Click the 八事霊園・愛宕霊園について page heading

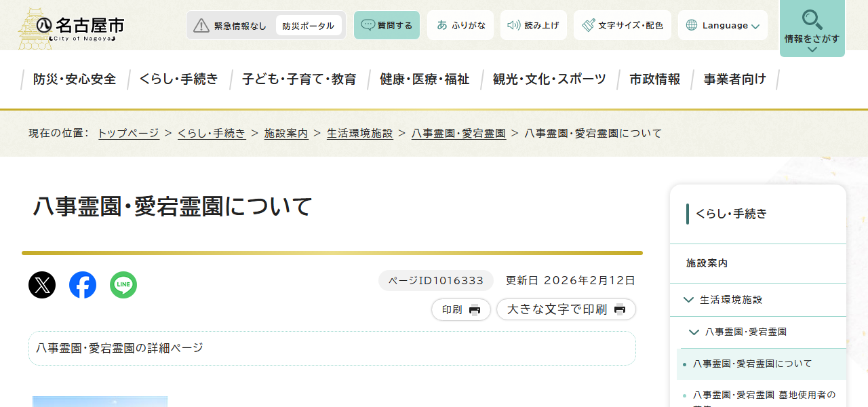[173, 207]
